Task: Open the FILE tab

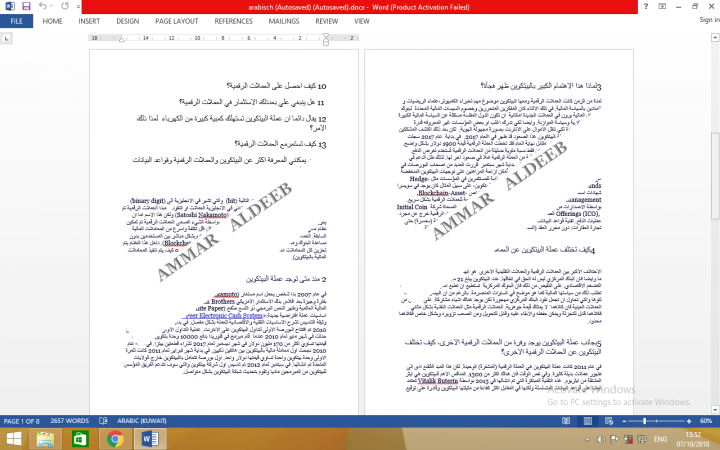Action: pyautogui.click(x=17, y=21)
